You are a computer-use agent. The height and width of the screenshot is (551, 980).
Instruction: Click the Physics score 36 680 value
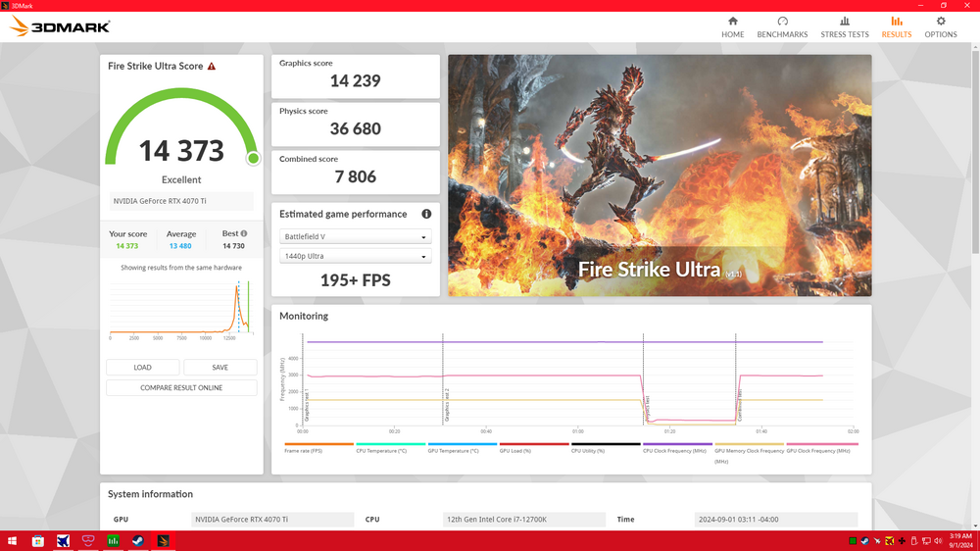pos(355,128)
